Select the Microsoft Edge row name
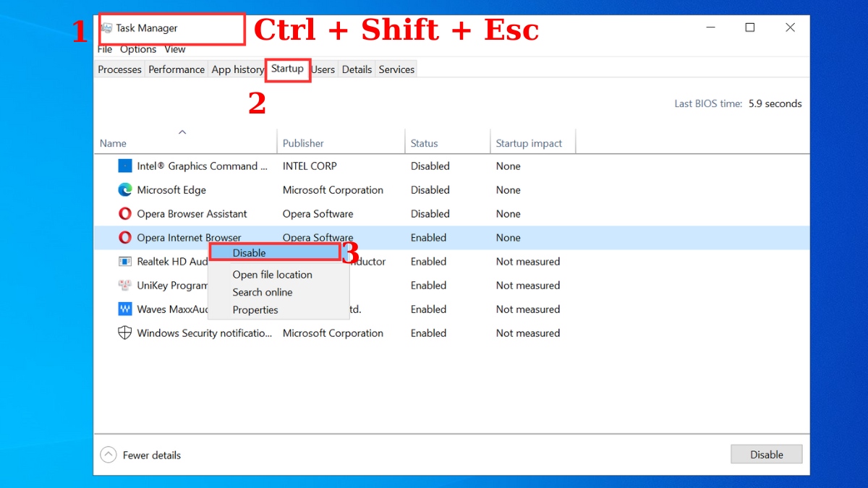This screenshot has height=488, width=868. [171, 189]
